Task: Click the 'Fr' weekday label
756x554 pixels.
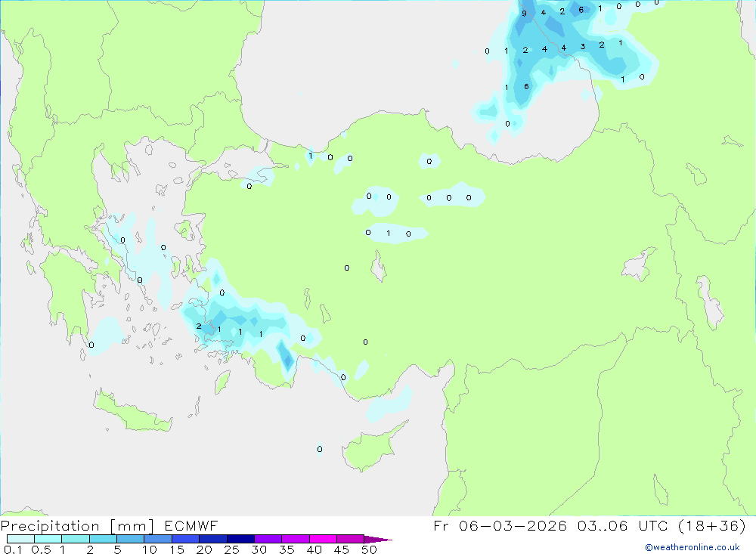Action: [442, 525]
